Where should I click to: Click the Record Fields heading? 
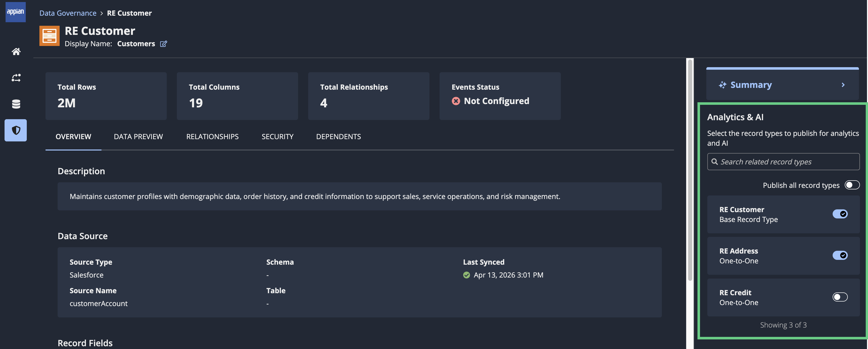point(85,343)
